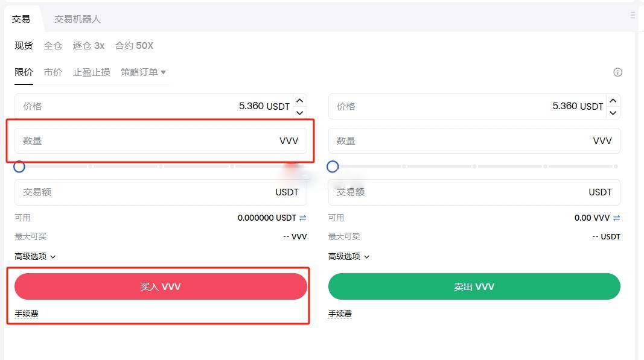
Task: Click the buy 数量 VVV input field
Action: point(151,141)
